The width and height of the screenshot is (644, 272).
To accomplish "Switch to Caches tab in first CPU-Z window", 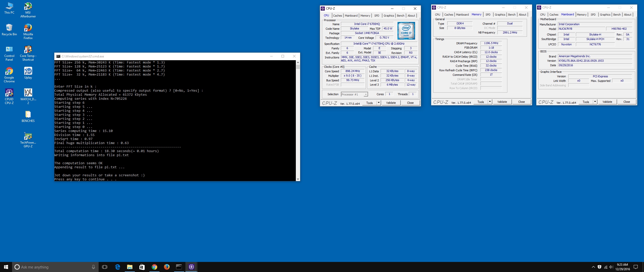I will click(337, 16).
